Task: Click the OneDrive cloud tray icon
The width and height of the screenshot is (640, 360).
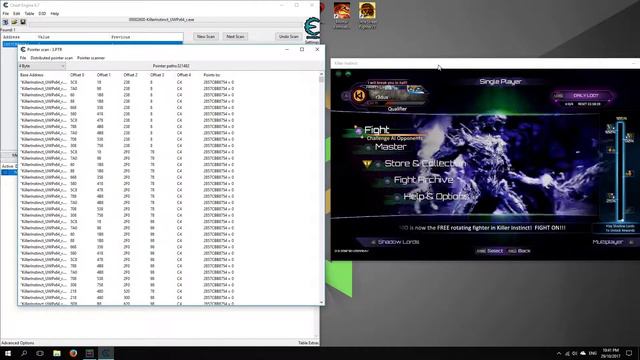Action: tap(583, 353)
